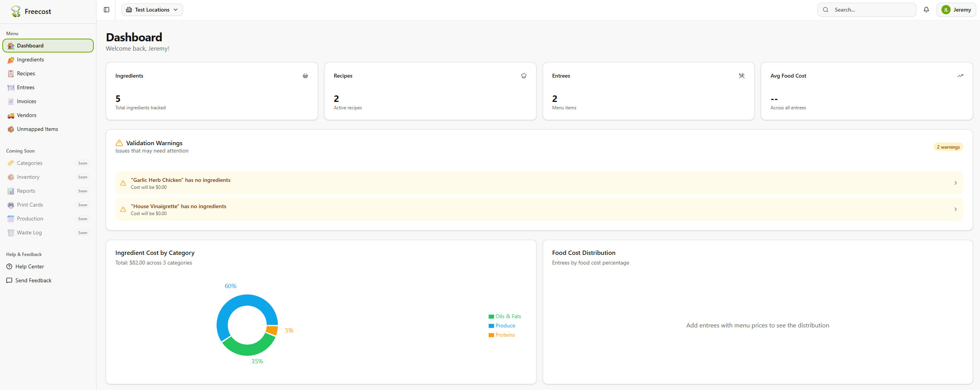Open the Test Locations dropdown
Screen dimensions: 980x390
point(152,10)
